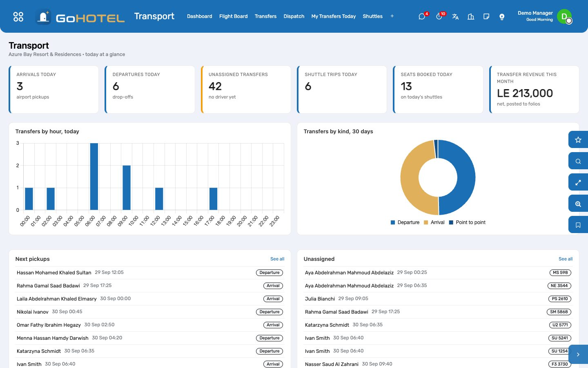Switch to the Dispatch menu
Viewport: 588px width, 368px height.
click(x=294, y=16)
